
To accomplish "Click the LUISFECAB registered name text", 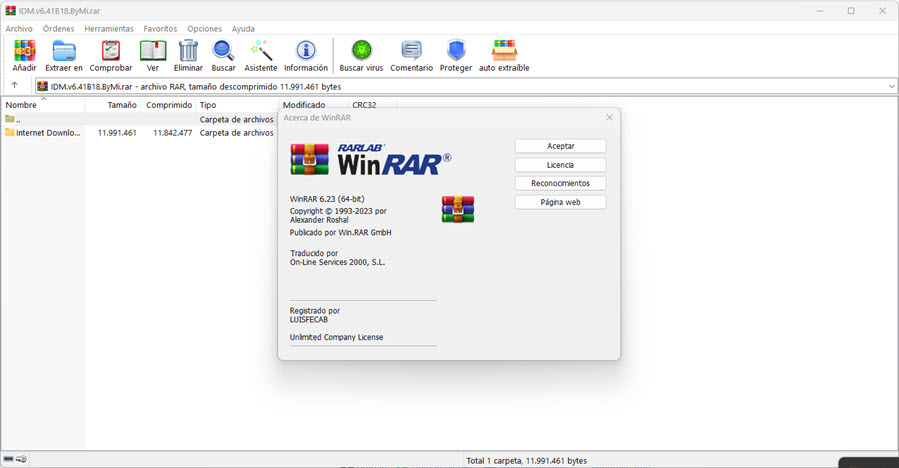I will point(308,319).
